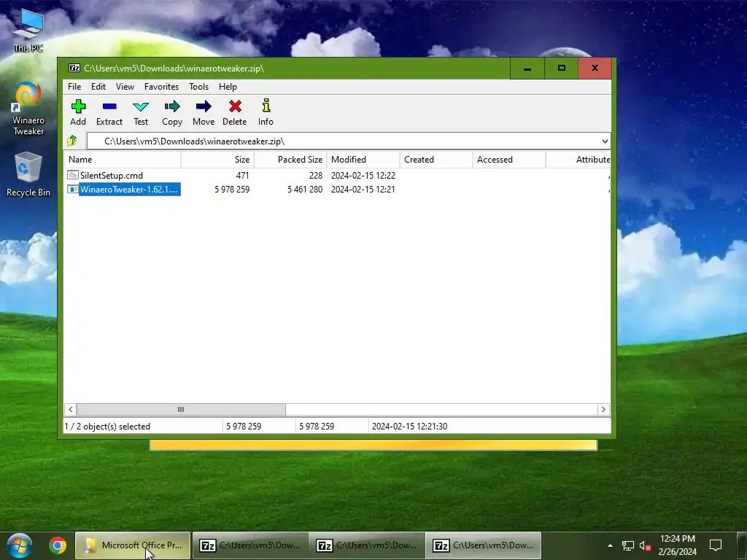Select the SilentSetup.cmd file row
747x560 pixels.
tap(337, 175)
